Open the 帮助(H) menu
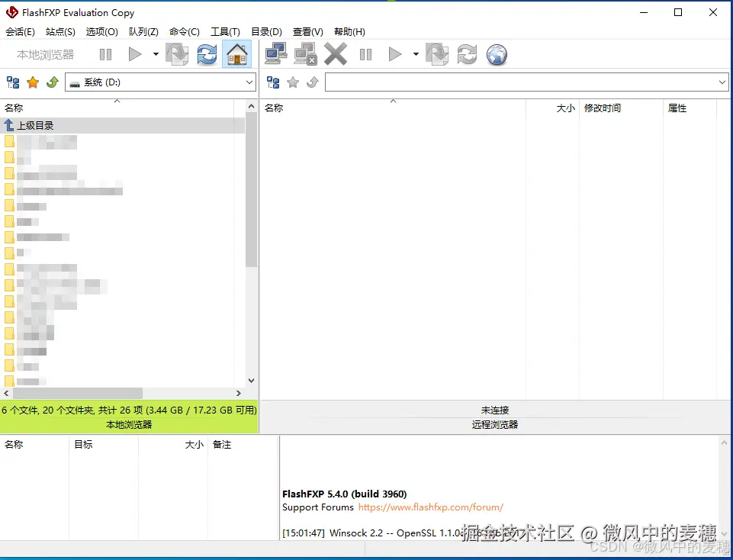The image size is (733, 560). (349, 32)
